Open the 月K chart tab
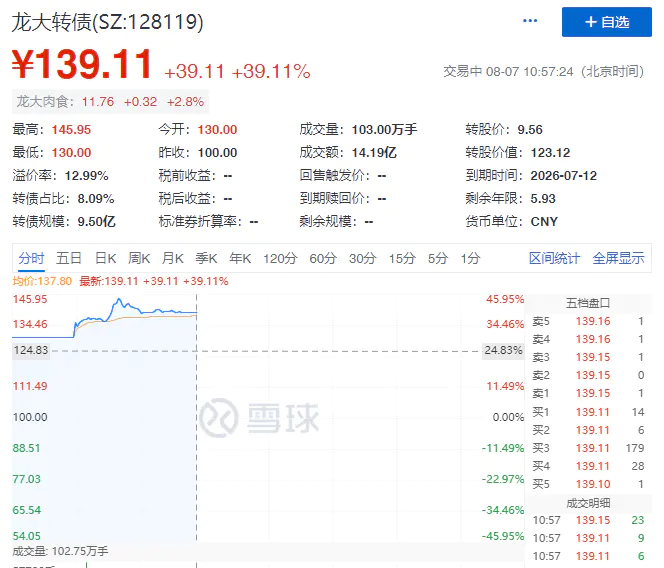Viewport: 664px width, 568px height. [172, 258]
